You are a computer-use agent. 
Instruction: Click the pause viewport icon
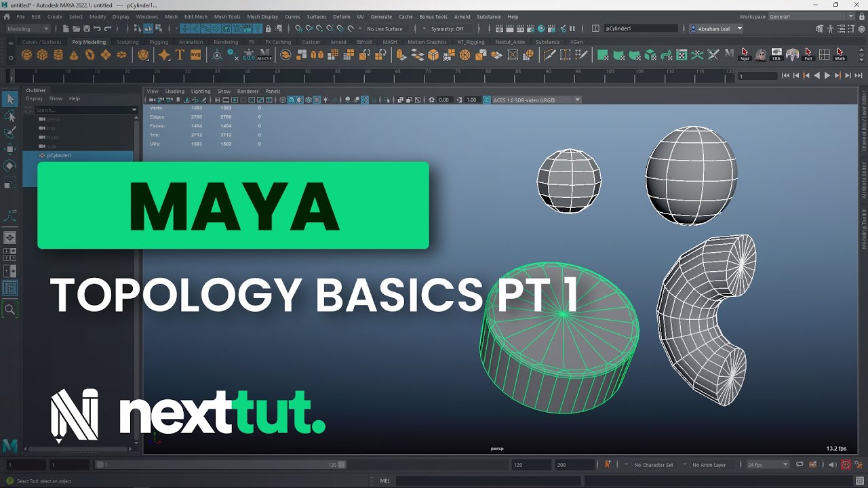(x=572, y=28)
